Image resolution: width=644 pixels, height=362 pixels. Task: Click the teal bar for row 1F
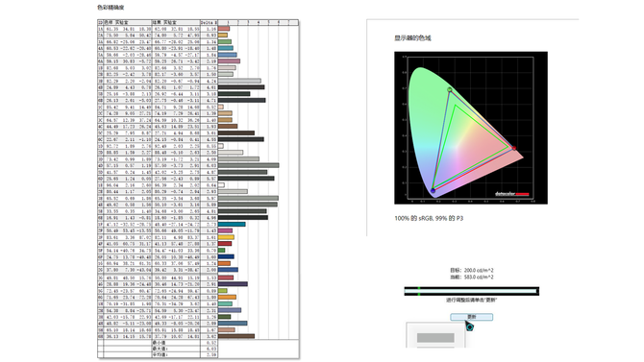point(232,225)
